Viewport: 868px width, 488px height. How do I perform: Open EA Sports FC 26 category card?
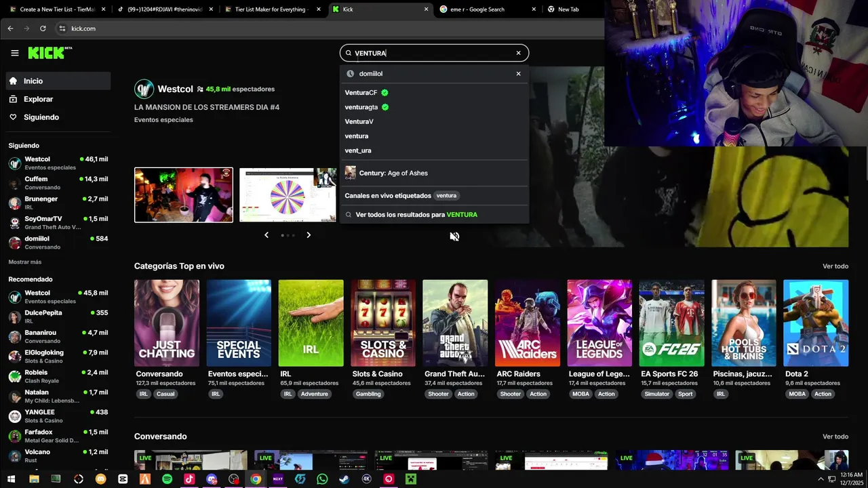(x=671, y=323)
